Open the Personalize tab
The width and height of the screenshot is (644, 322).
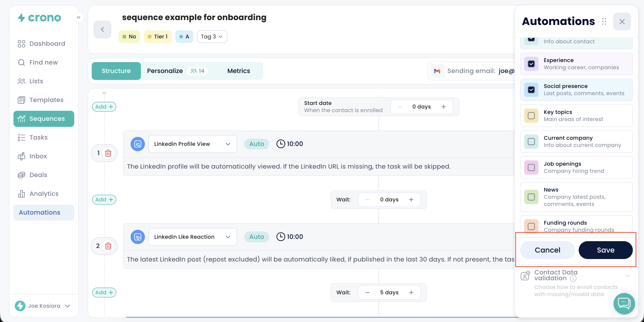coord(165,71)
